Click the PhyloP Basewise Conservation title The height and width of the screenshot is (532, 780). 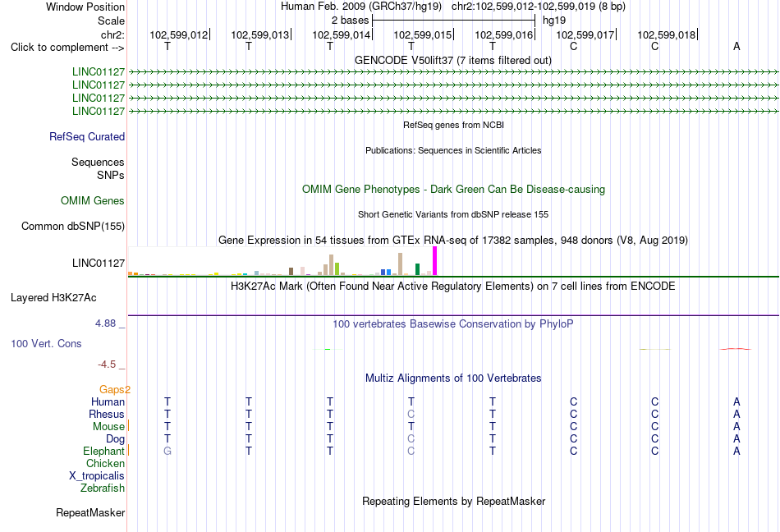453,323
